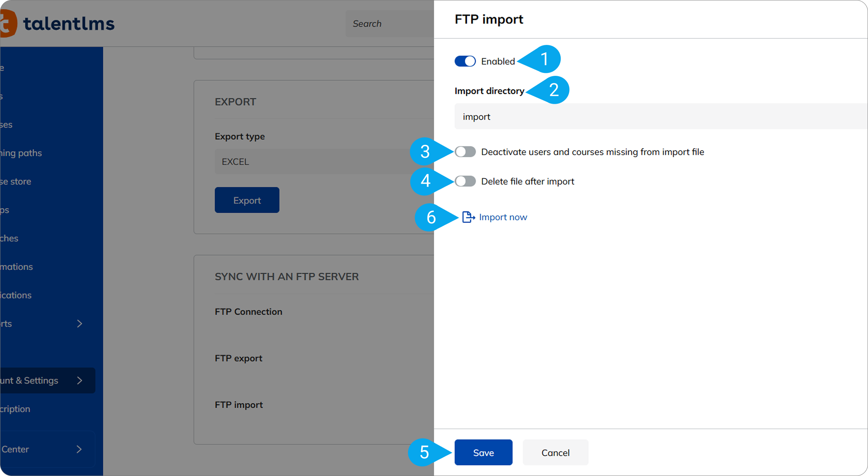Screen dimensions: 868x476
Task: Open Course store sidebar item
Action: coord(16,181)
